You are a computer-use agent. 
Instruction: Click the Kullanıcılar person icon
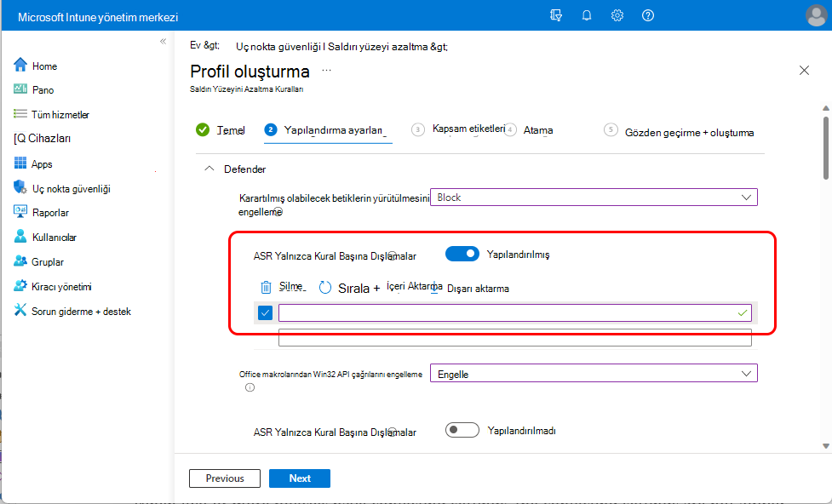(x=20, y=236)
